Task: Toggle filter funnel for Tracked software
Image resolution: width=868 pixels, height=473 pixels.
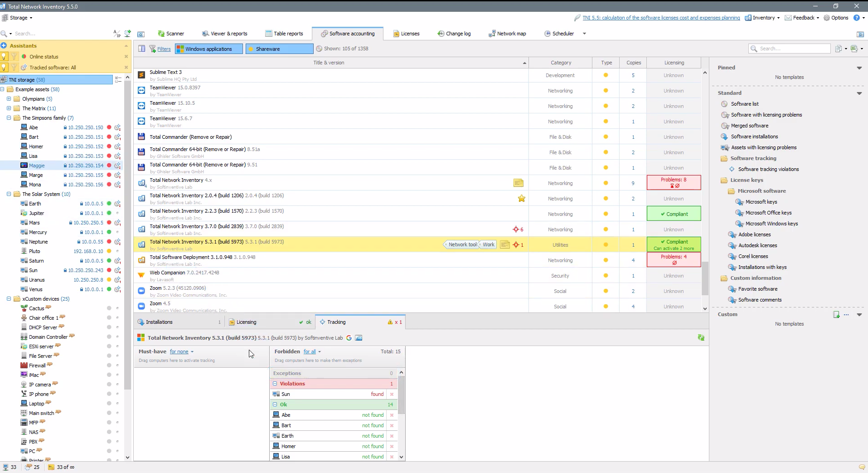Action: 14,67
